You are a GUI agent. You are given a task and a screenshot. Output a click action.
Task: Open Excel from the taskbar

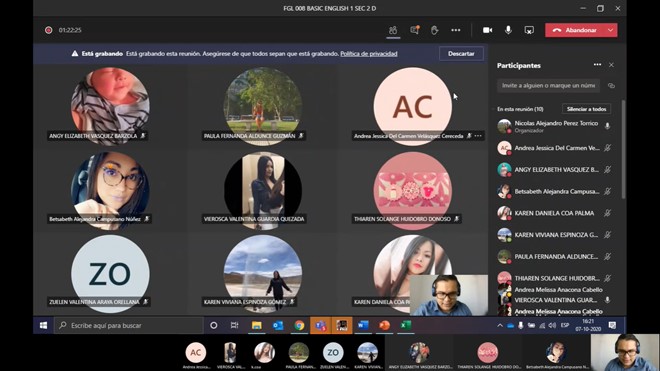tap(405, 325)
